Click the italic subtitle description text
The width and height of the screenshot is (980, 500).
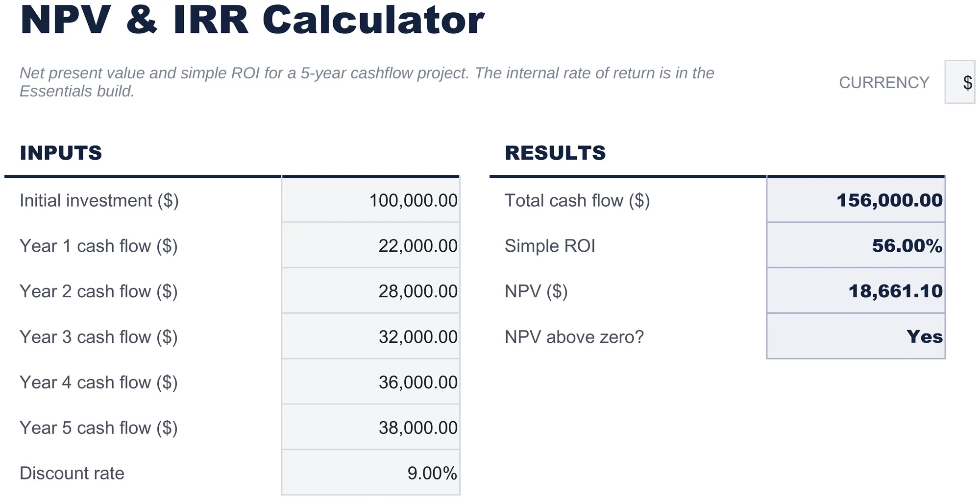click(367, 82)
